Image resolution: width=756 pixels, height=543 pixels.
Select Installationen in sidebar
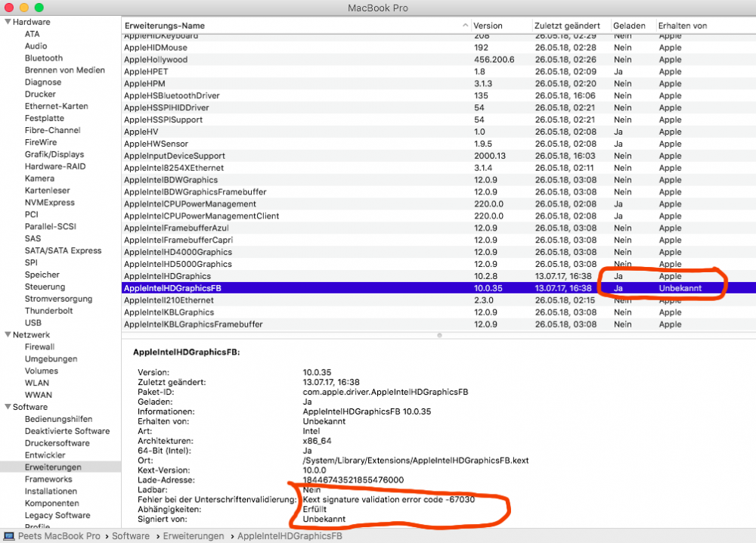[x=51, y=492]
